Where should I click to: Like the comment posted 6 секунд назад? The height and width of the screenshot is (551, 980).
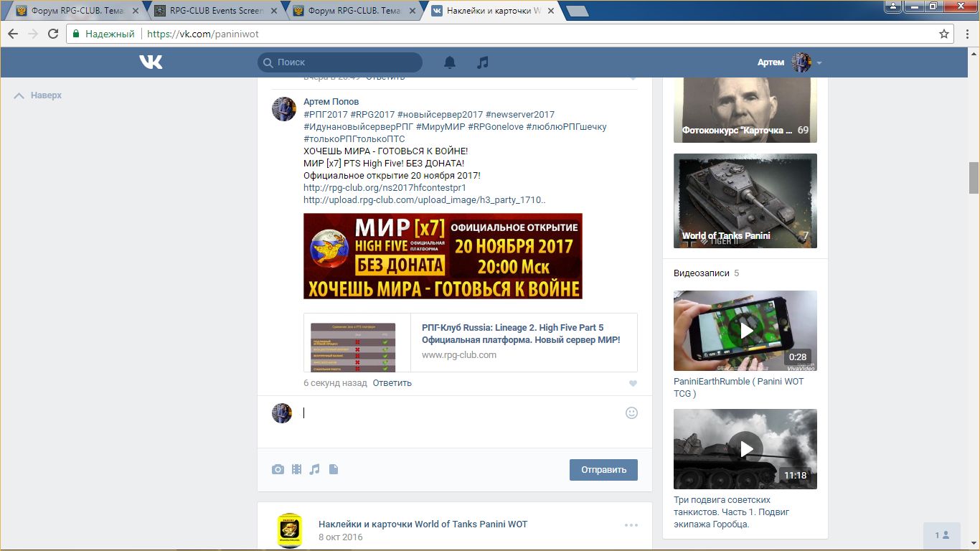pyautogui.click(x=633, y=384)
